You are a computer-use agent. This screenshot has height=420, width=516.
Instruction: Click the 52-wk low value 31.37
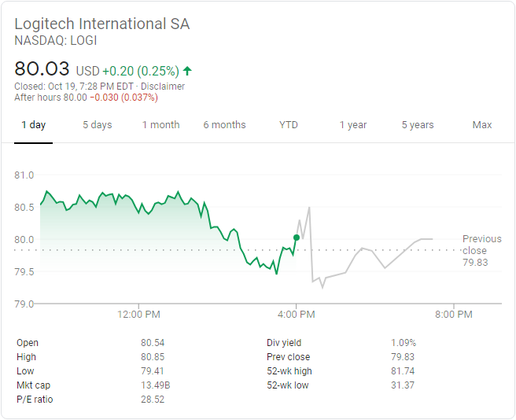click(x=403, y=385)
